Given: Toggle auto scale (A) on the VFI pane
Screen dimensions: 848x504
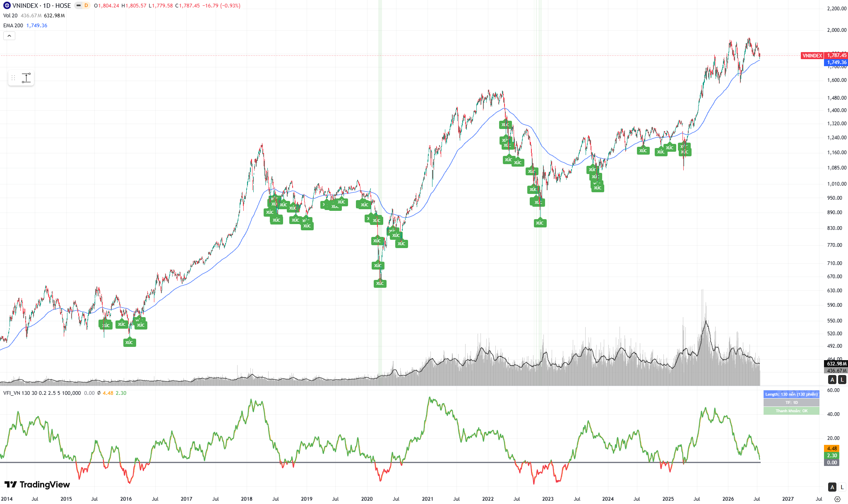Looking at the screenshot, I should tap(832, 487).
